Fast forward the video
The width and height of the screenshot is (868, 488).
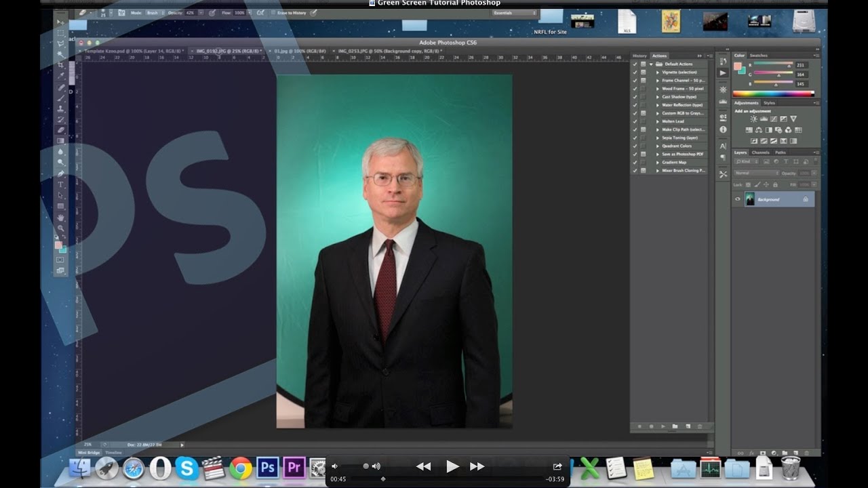[477, 466]
